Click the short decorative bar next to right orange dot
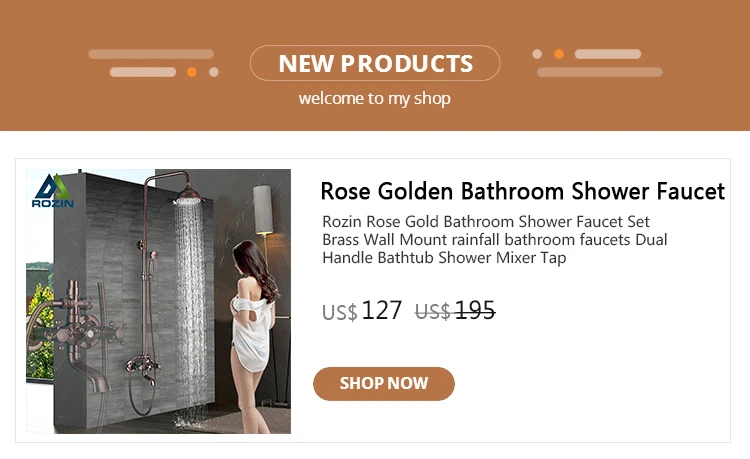 (x=608, y=54)
